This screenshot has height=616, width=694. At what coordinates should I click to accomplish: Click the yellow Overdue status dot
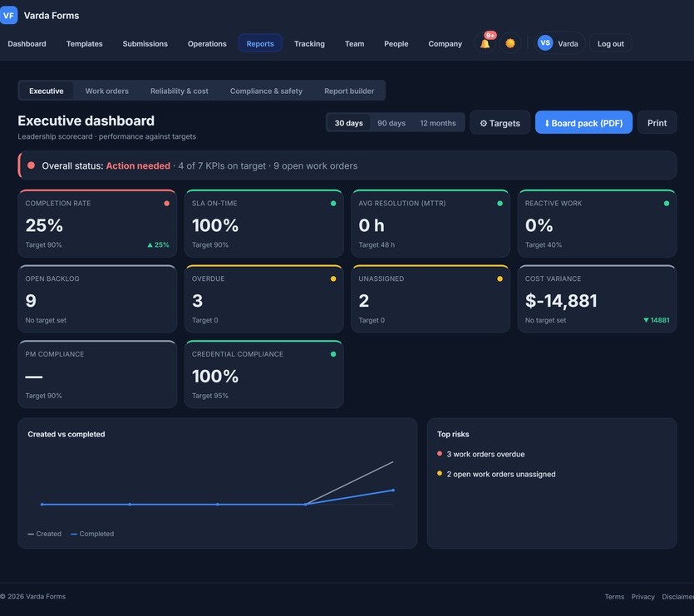(333, 278)
